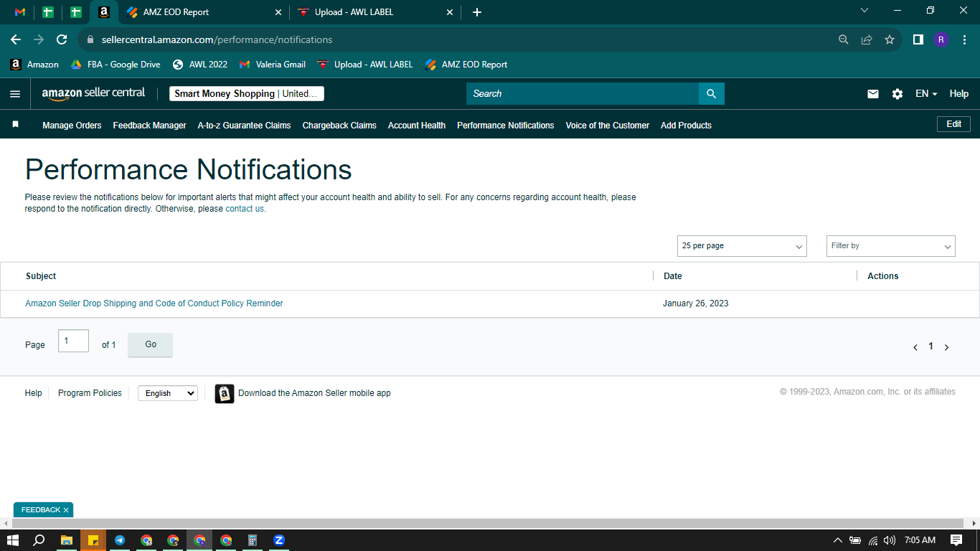Close the FEEDBACK tab
The height and width of the screenshot is (551, 980).
[x=66, y=510]
